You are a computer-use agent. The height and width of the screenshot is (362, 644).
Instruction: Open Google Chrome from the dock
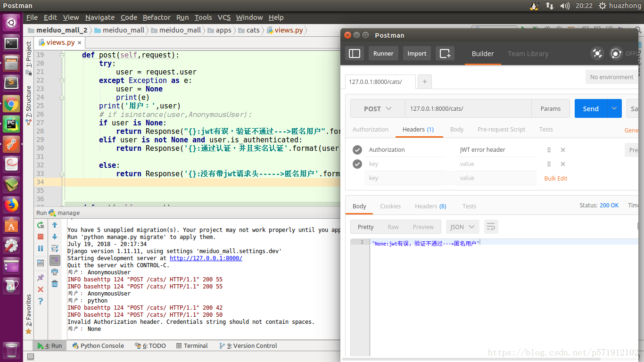click(x=11, y=104)
